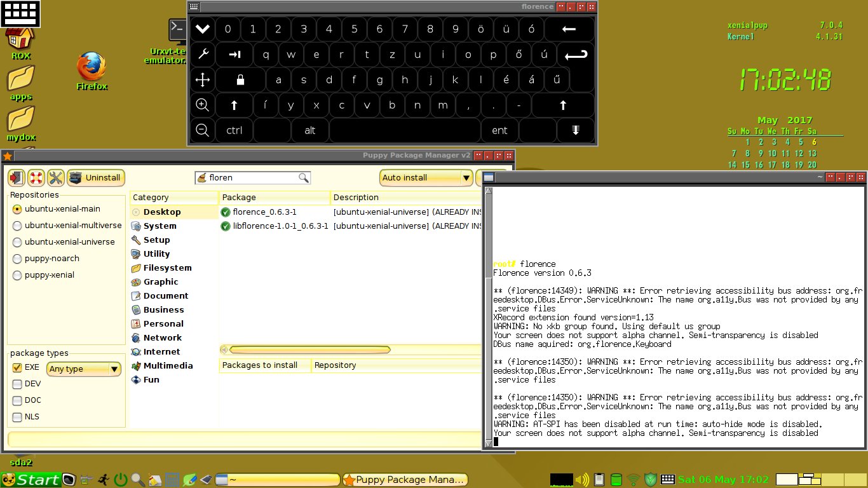This screenshot has width=868, height=488.
Task: Click the Uninstall button
Action: pos(96,178)
